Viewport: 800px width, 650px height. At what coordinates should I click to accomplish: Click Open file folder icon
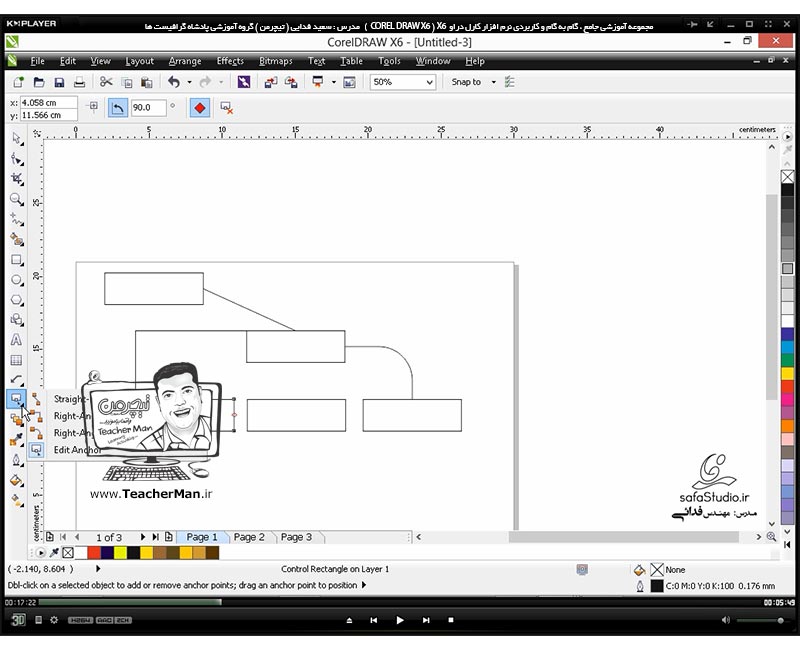coord(39,82)
